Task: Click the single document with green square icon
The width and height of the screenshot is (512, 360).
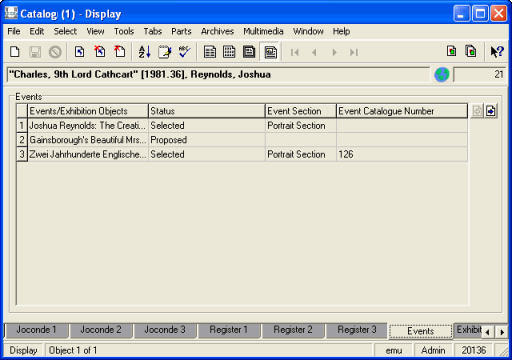Action: pos(451,51)
